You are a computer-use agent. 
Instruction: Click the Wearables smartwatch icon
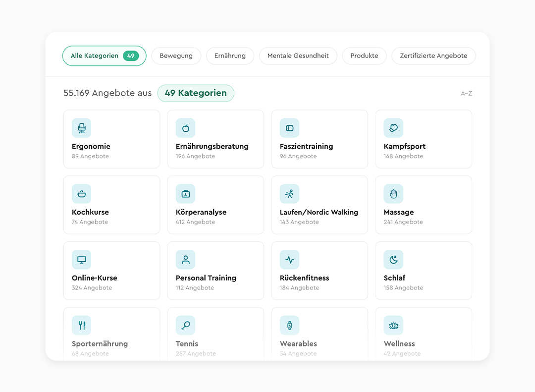click(290, 326)
